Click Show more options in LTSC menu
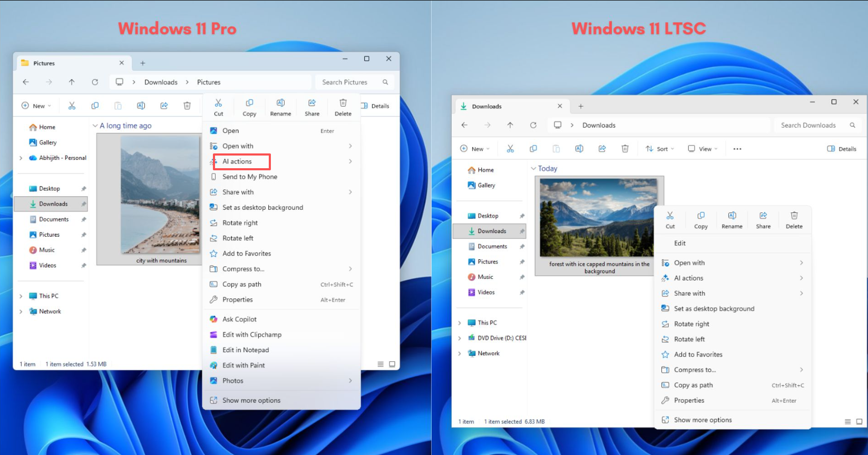 pyautogui.click(x=733, y=420)
